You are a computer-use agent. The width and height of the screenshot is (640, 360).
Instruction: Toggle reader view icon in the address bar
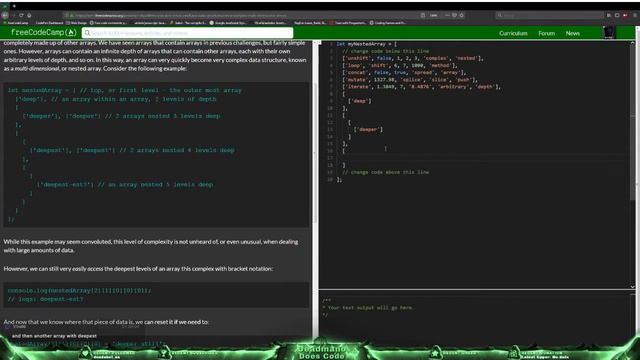[x=423, y=15]
